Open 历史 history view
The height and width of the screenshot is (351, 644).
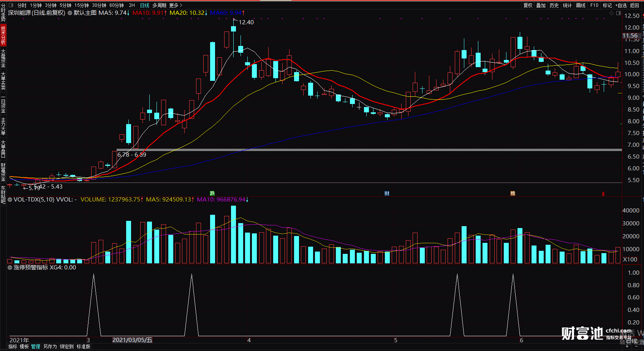pos(554,5)
